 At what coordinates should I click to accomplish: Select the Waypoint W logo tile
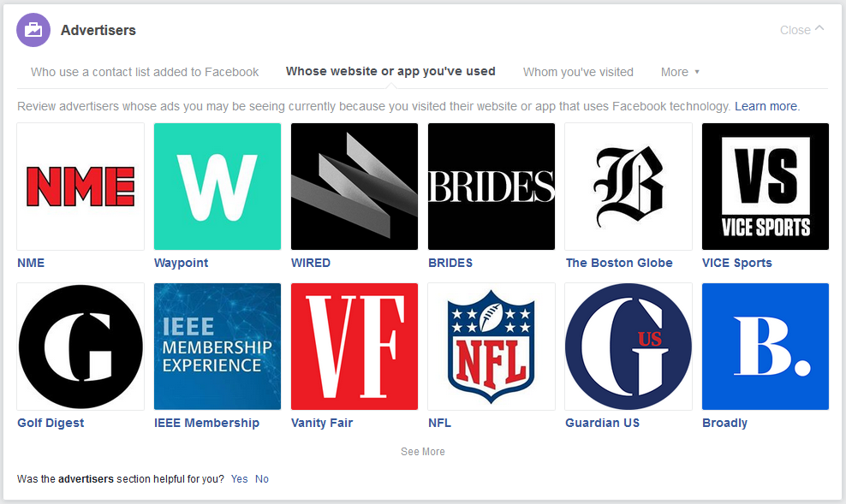click(217, 187)
